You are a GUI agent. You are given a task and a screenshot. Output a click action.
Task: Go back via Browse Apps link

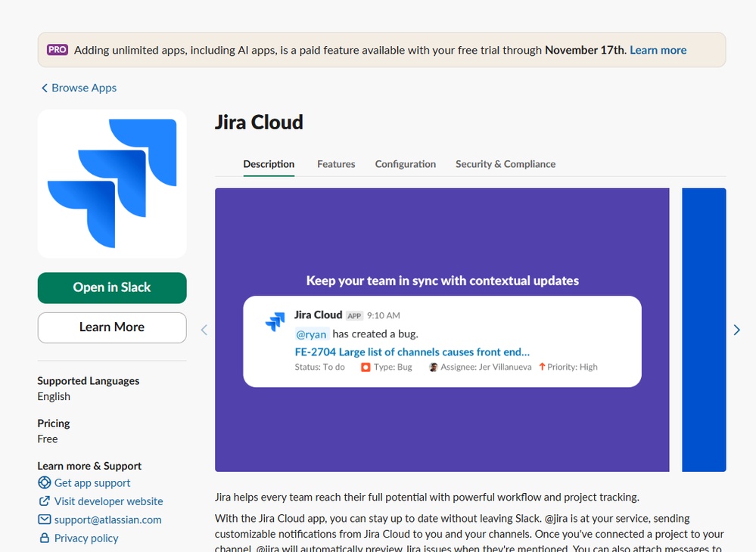pyautogui.click(x=84, y=88)
